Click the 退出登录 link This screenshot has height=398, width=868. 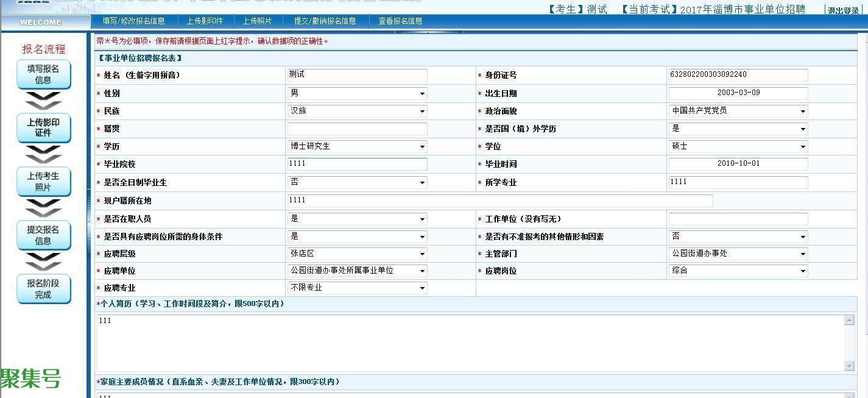pos(843,10)
